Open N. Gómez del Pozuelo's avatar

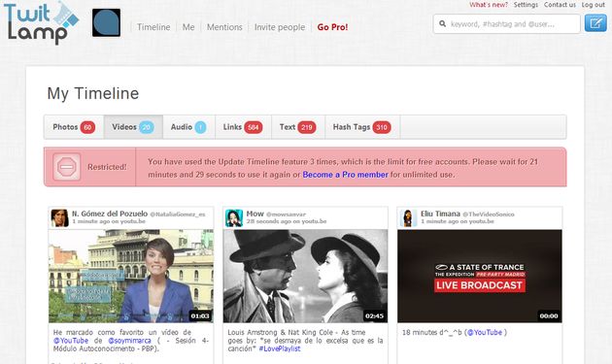pyautogui.click(x=59, y=217)
